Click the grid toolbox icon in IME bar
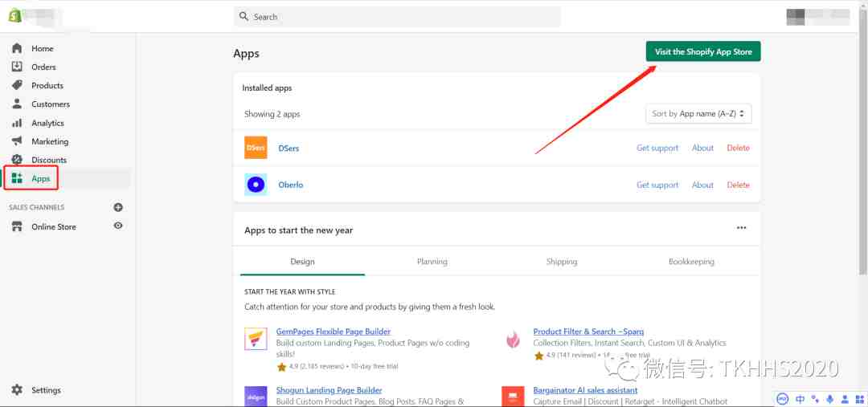Viewport: 868px width, 407px height. tap(859, 399)
